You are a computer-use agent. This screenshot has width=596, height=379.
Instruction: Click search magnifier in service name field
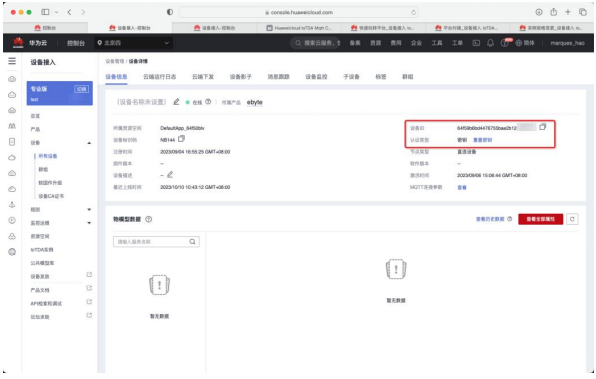[x=192, y=242]
